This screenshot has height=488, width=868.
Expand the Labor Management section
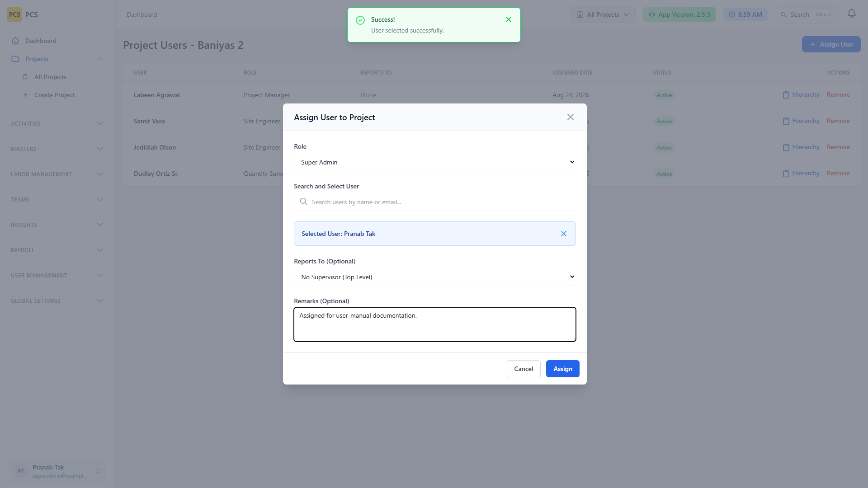(x=57, y=174)
